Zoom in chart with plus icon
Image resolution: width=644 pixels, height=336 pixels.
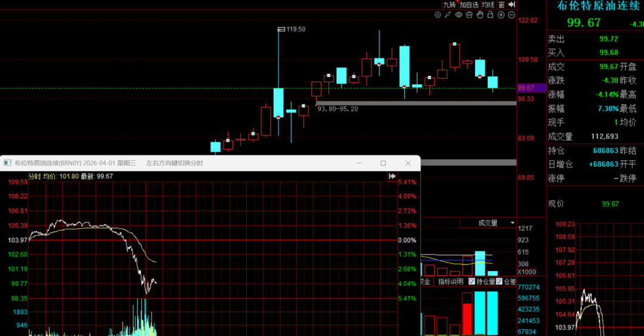(x=501, y=15)
